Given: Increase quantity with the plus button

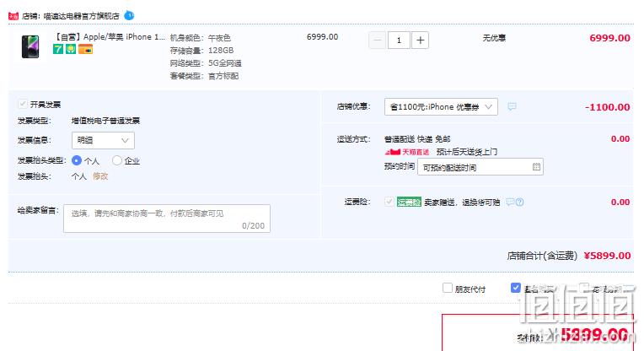Looking at the screenshot, I should (420, 40).
